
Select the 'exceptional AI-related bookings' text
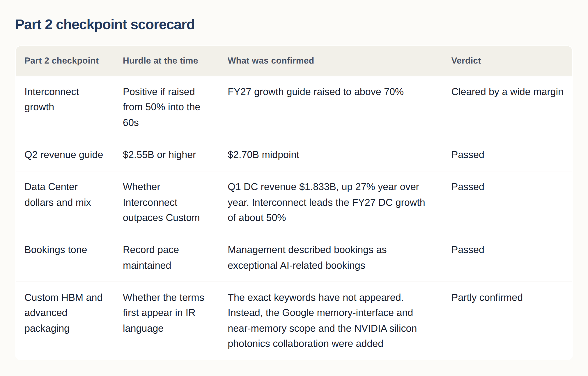coord(296,266)
